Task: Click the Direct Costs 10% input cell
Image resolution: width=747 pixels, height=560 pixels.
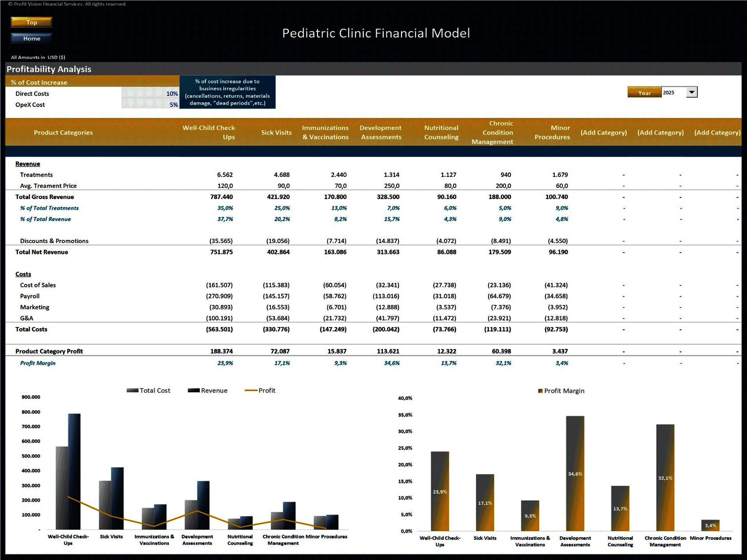Action: point(150,94)
